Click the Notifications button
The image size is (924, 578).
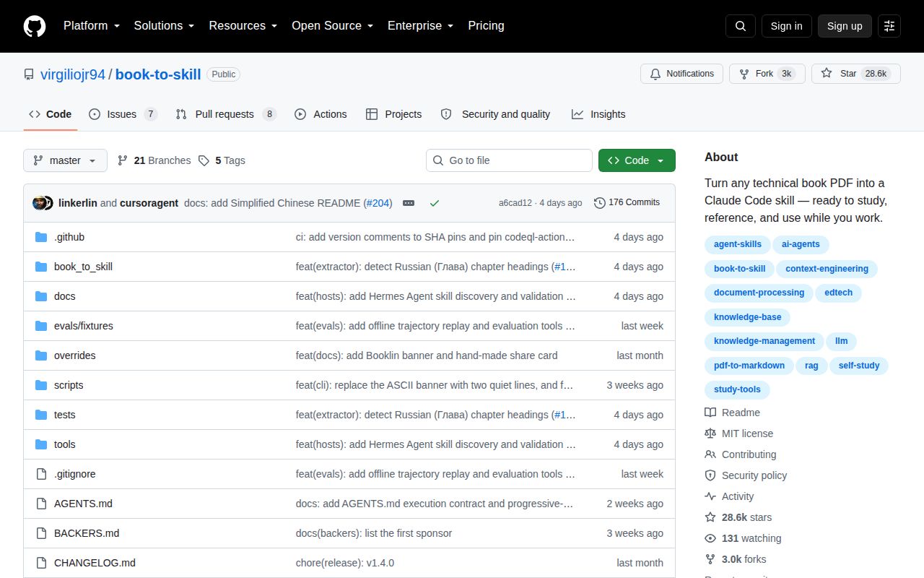tap(681, 74)
